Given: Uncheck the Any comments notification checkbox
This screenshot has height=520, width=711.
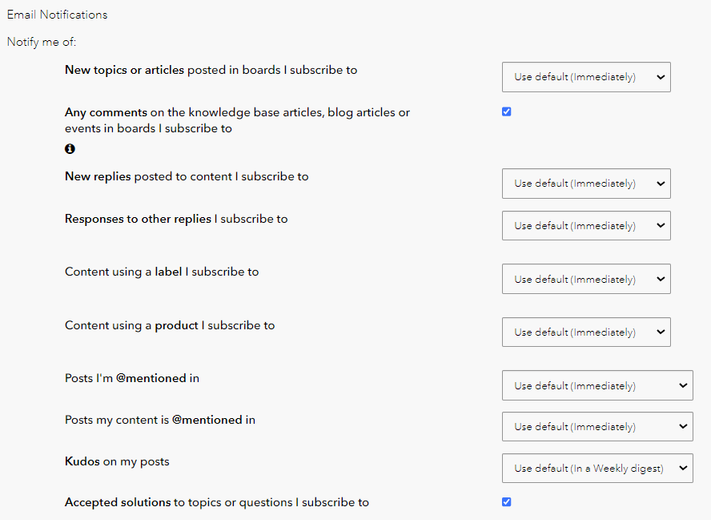Looking at the screenshot, I should tap(506, 112).
